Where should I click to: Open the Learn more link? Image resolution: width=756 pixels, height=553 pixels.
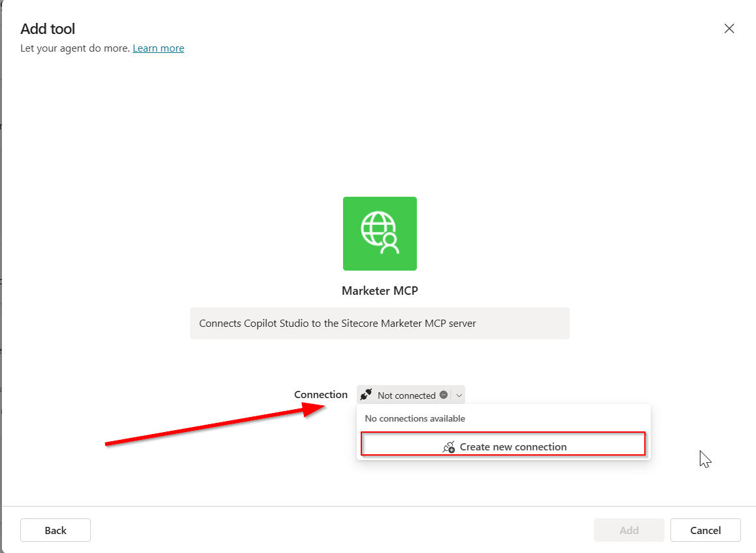[158, 48]
